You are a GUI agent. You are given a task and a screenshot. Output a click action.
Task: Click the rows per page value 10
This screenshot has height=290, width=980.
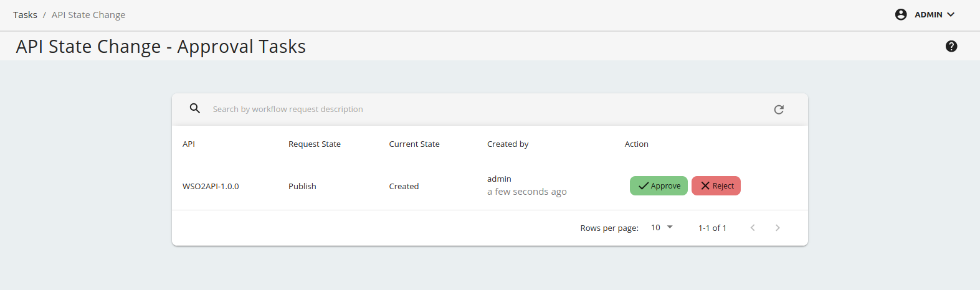[x=655, y=228]
